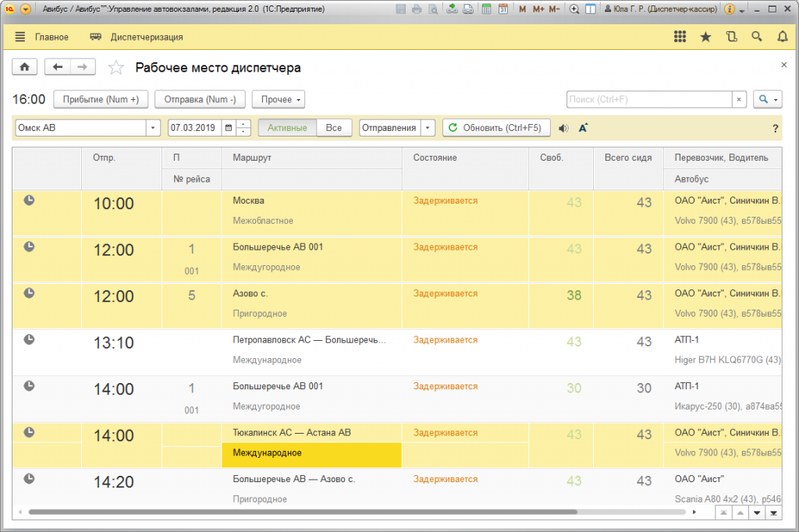
Task: Open the Диспетчеризация section
Action: 137,37
